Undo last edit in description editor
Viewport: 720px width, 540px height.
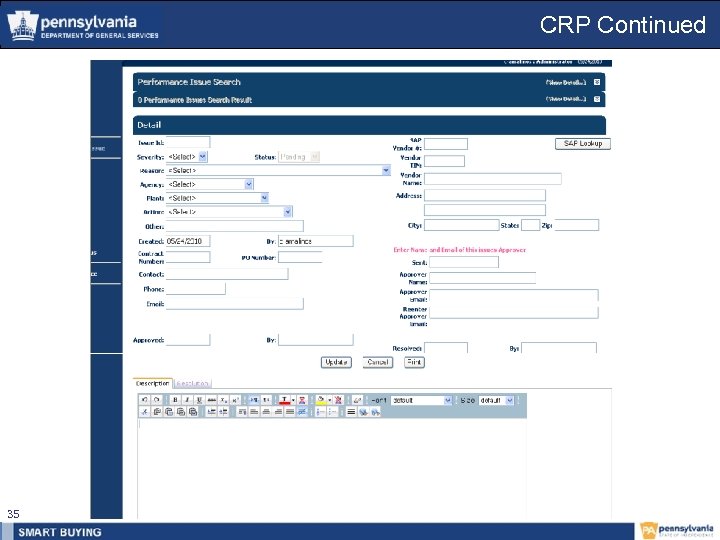click(x=144, y=400)
